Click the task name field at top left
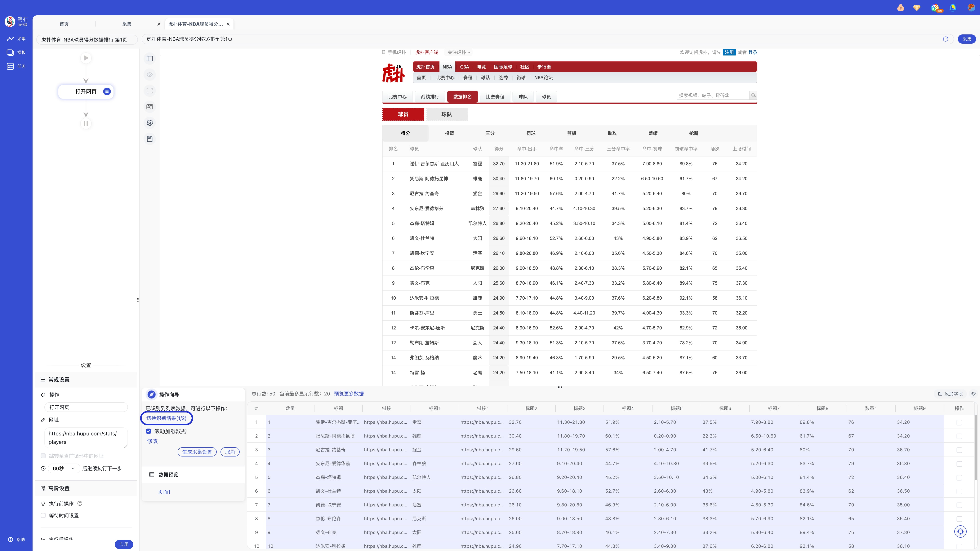This screenshot has height=551, width=980. (x=87, y=40)
